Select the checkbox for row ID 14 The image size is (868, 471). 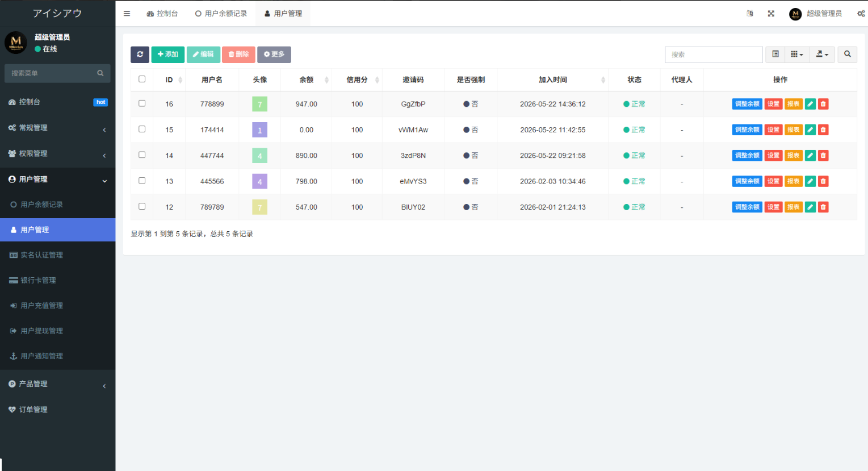coord(142,155)
